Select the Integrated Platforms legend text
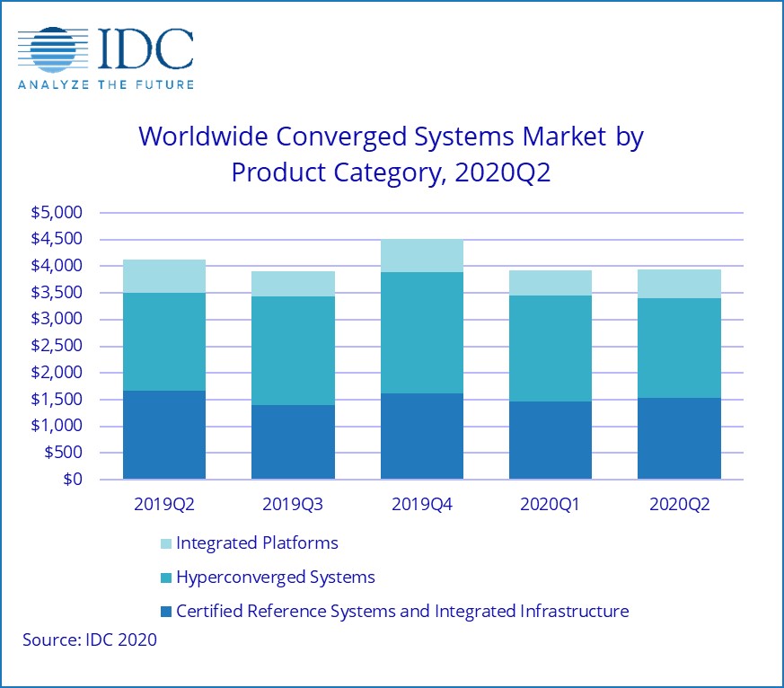This screenshot has width=784, height=688. click(x=257, y=542)
